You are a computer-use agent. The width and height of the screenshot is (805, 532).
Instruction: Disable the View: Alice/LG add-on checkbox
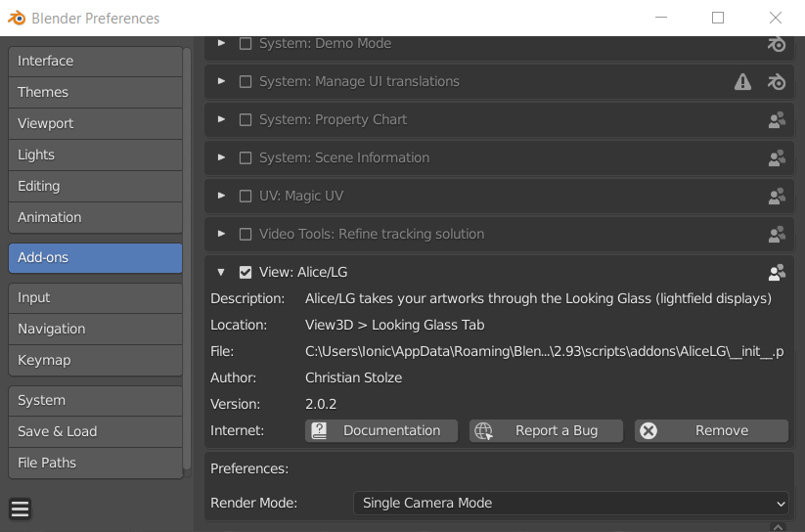click(246, 273)
